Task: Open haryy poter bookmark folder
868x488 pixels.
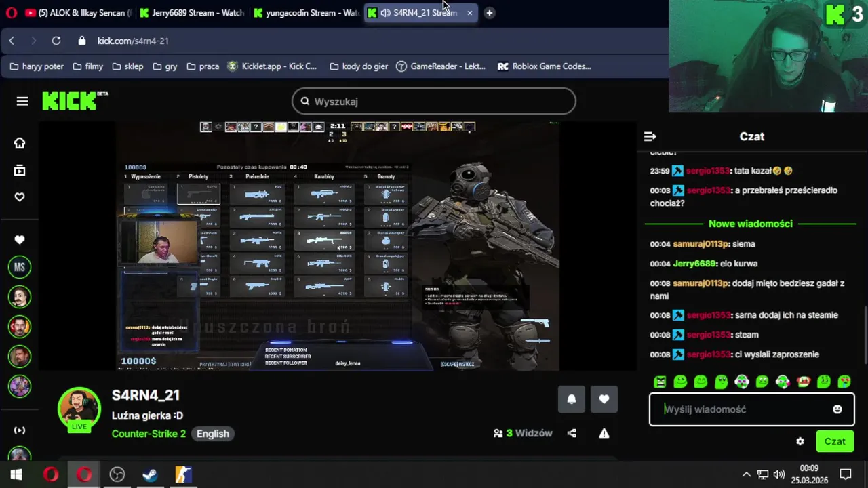Action: (x=37, y=66)
